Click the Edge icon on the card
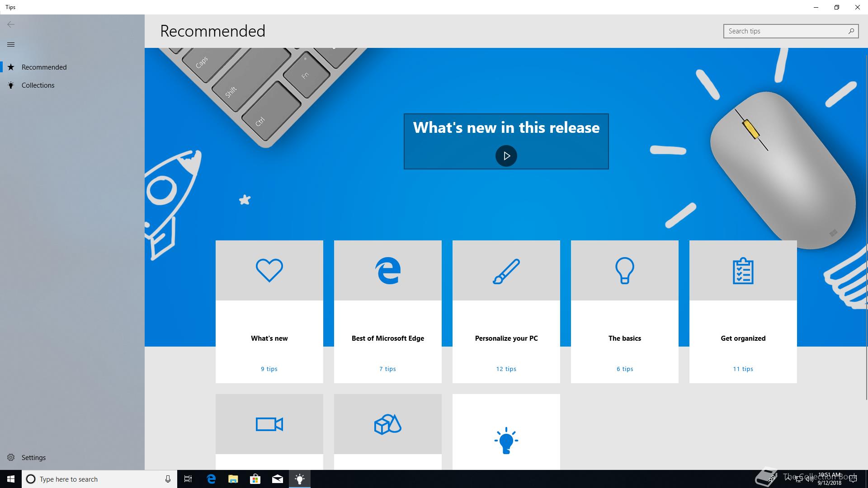Viewport: 868px width, 488px height. pyautogui.click(x=388, y=270)
